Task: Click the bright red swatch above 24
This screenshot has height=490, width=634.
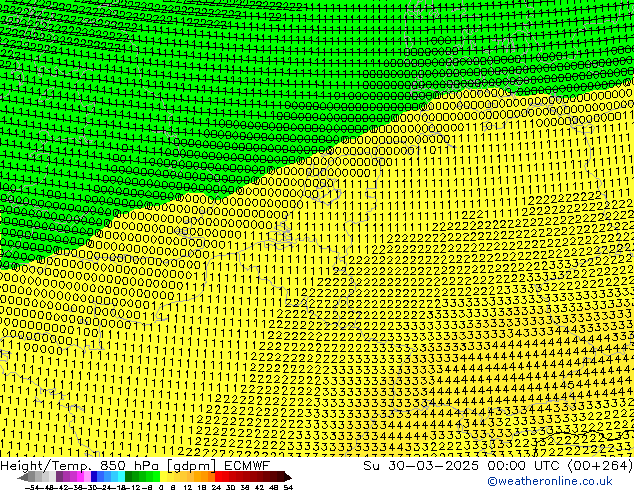Action: [218, 477]
